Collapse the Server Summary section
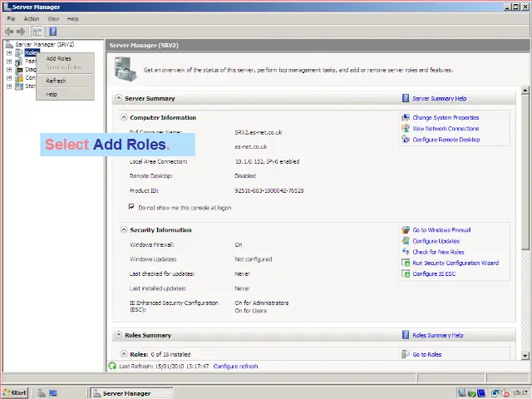 (118, 98)
